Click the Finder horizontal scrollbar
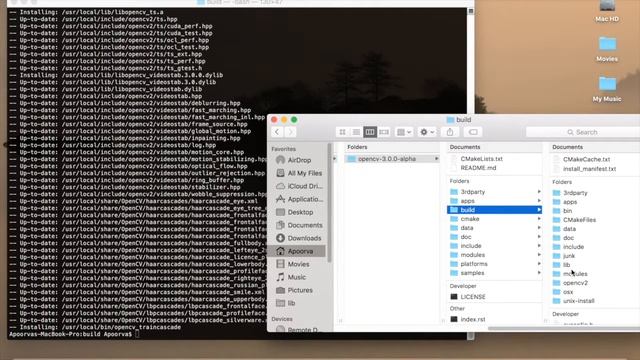The image size is (640, 360). tap(563, 328)
